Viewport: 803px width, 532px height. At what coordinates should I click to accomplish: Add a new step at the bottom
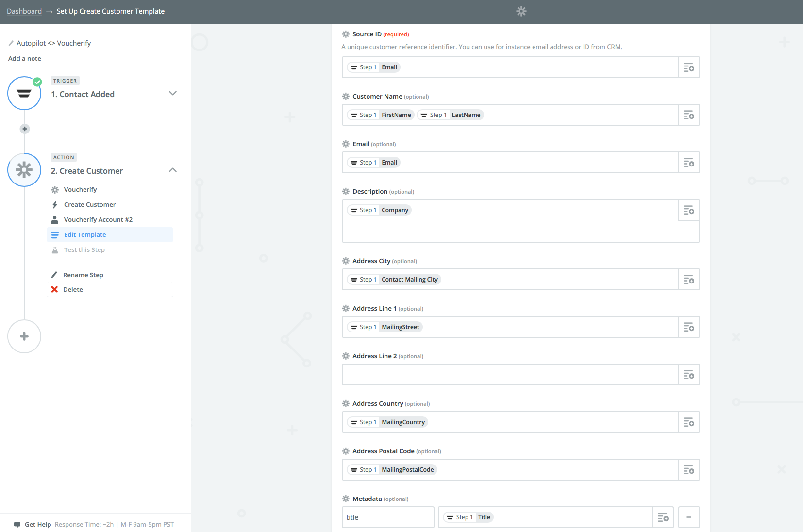point(24,336)
